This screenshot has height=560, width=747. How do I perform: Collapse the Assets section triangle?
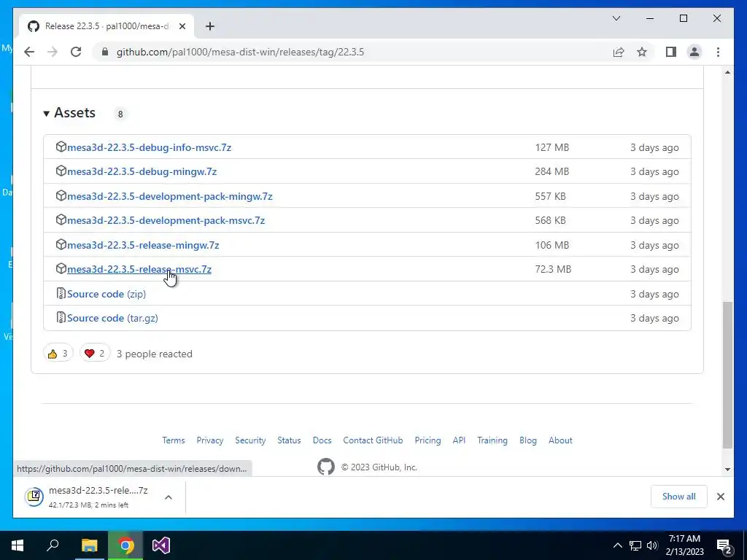(46, 113)
